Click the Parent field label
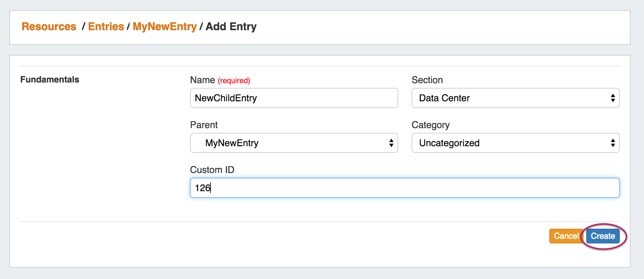The image size is (644, 279). coord(204,125)
